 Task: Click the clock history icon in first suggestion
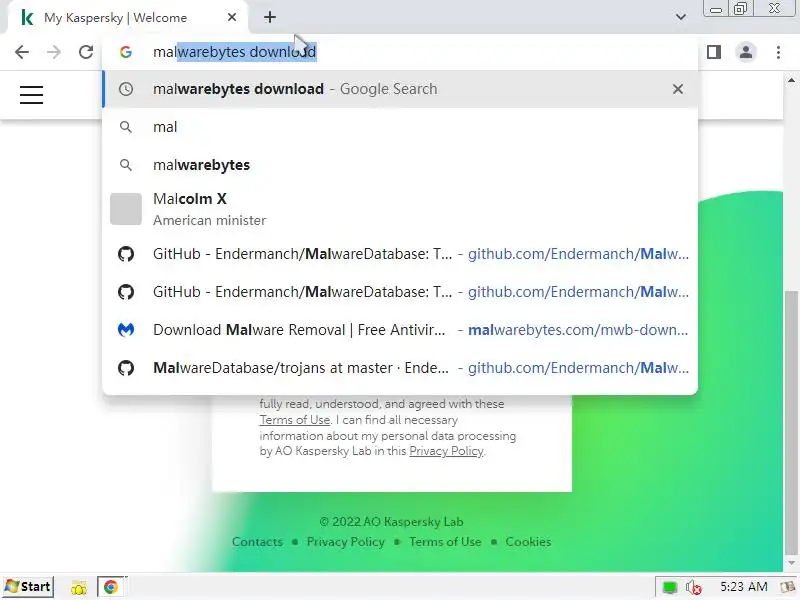click(x=126, y=89)
